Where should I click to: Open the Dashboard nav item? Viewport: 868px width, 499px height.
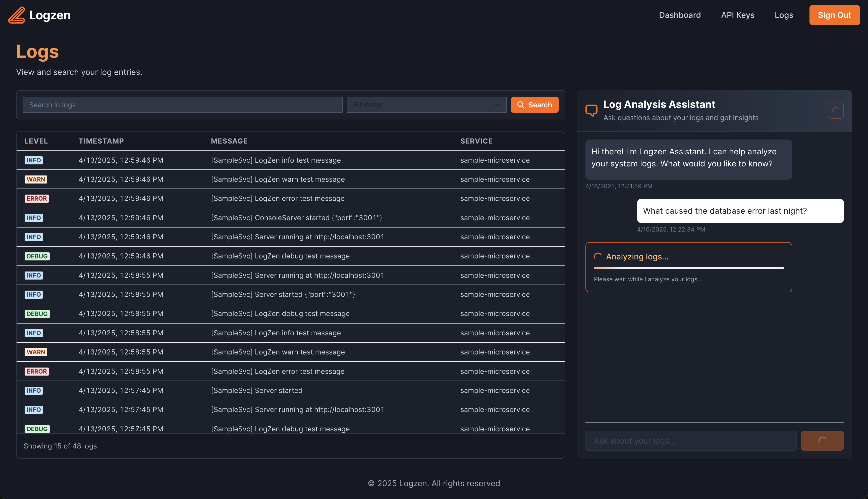point(680,15)
